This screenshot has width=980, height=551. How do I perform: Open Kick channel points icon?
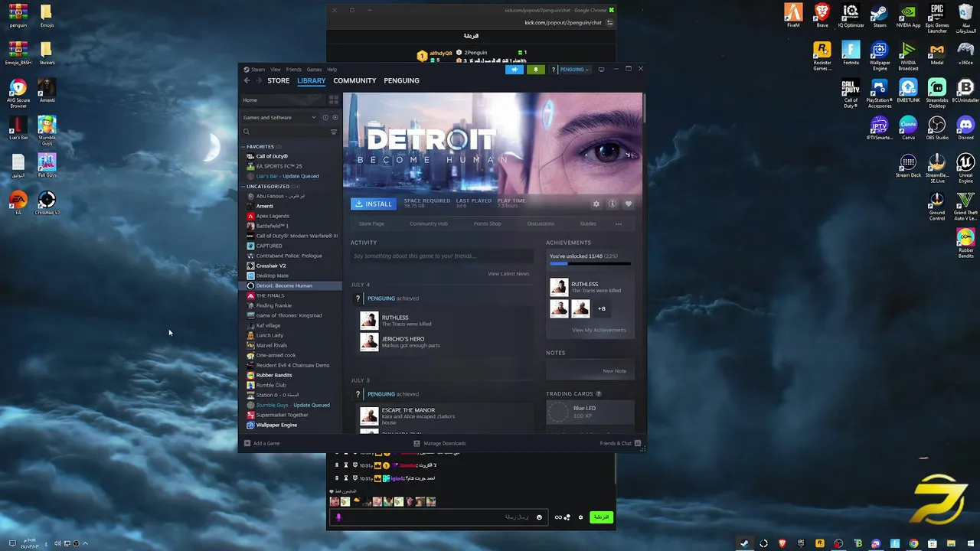click(567, 517)
